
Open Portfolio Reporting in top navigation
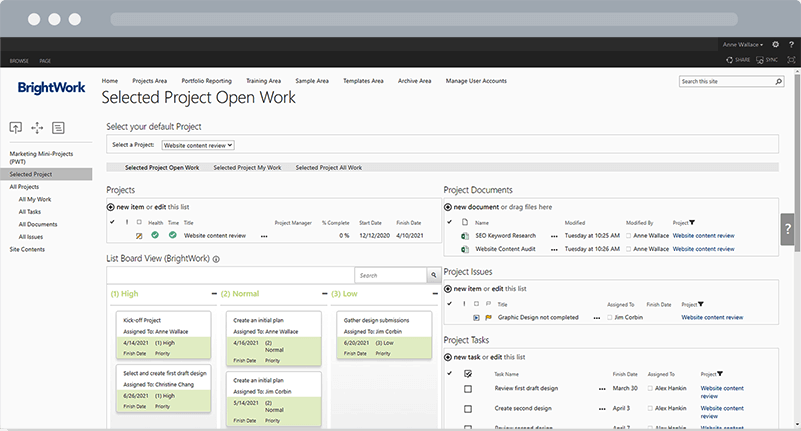206,80
